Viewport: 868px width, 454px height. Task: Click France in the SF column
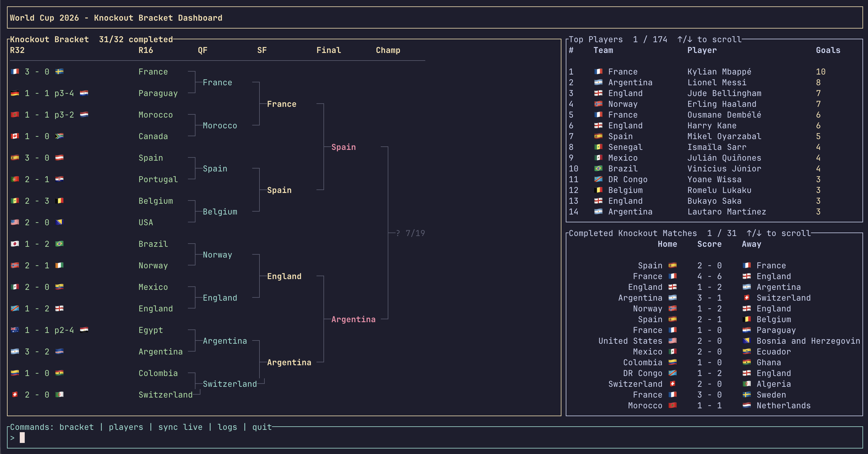[x=282, y=104]
